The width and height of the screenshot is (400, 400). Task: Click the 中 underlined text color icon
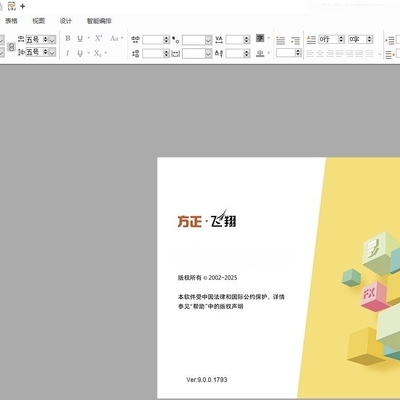click(x=260, y=53)
